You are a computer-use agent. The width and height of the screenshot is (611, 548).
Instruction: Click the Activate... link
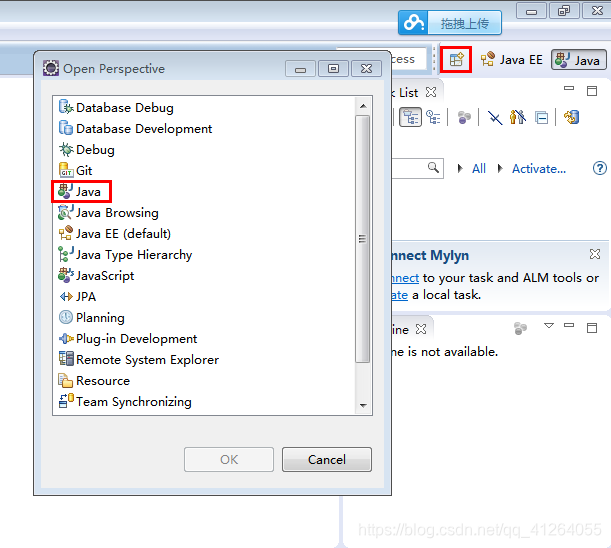(539, 169)
